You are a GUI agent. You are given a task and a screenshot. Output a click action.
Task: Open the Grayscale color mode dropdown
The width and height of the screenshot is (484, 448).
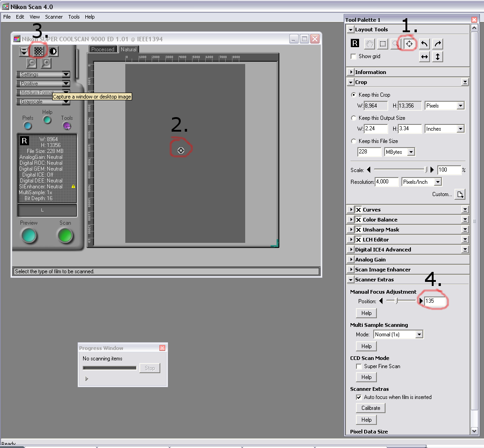pyautogui.click(x=43, y=102)
